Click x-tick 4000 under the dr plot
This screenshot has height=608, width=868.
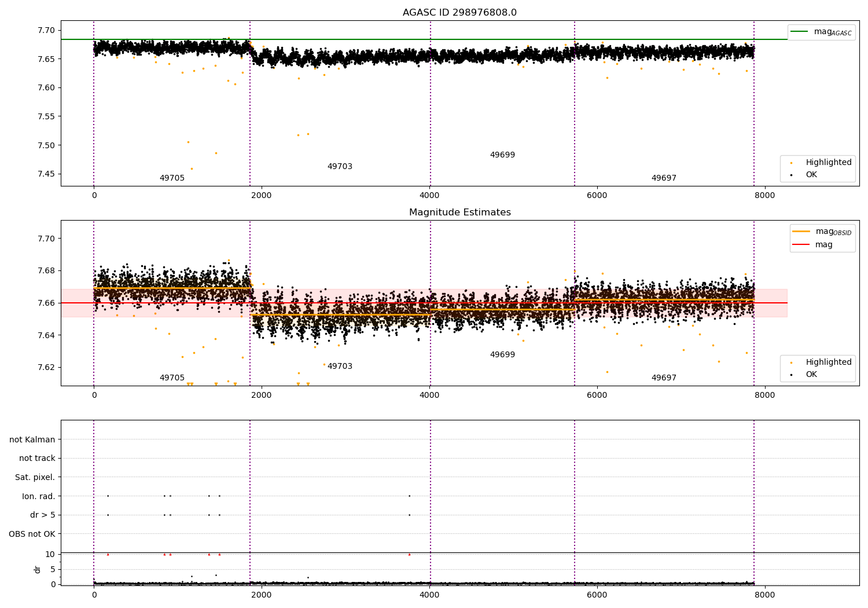click(x=429, y=595)
